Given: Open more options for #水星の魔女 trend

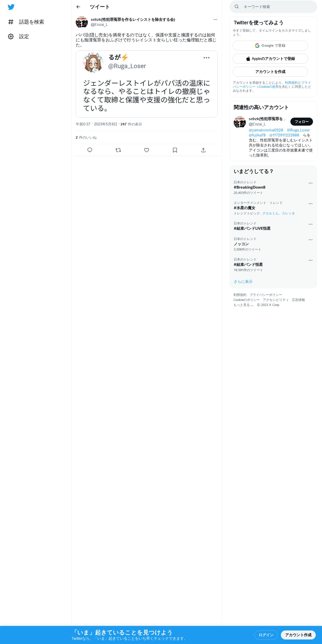Looking at the screenshot, I should 310,204.
